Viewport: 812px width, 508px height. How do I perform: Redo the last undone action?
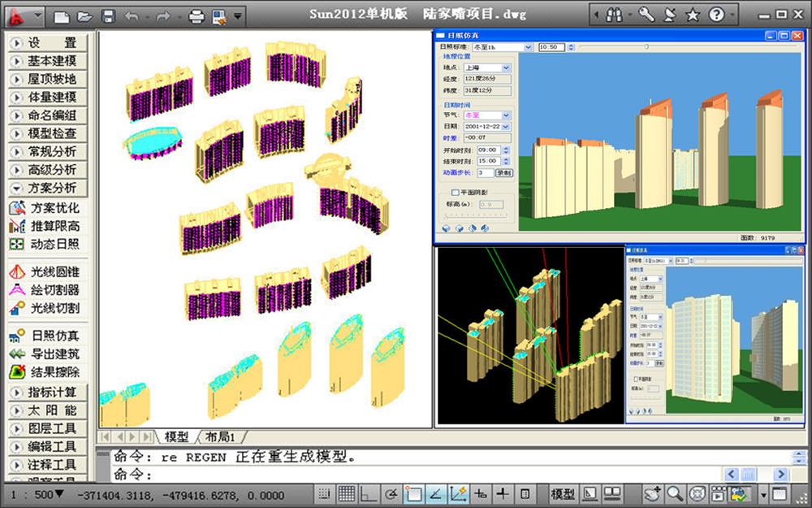pos(163,16)
